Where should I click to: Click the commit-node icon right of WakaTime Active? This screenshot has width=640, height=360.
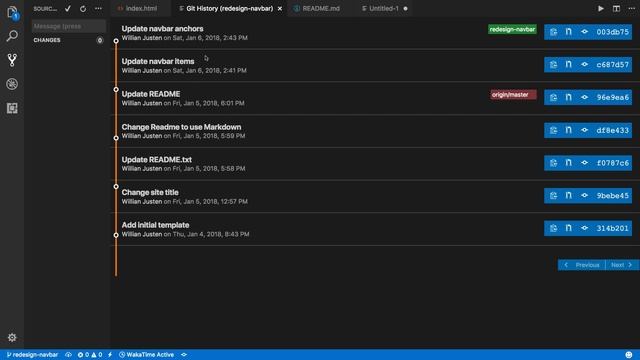[184, 355]
